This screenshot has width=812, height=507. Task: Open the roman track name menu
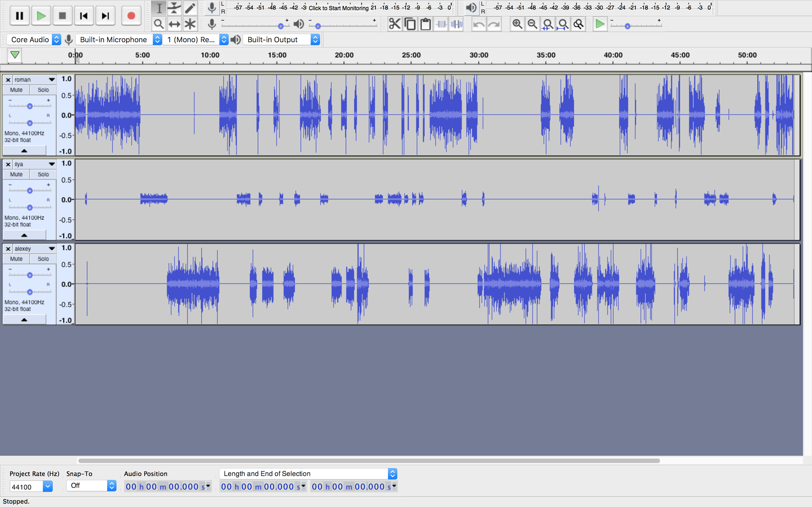[x=34, y=80]
